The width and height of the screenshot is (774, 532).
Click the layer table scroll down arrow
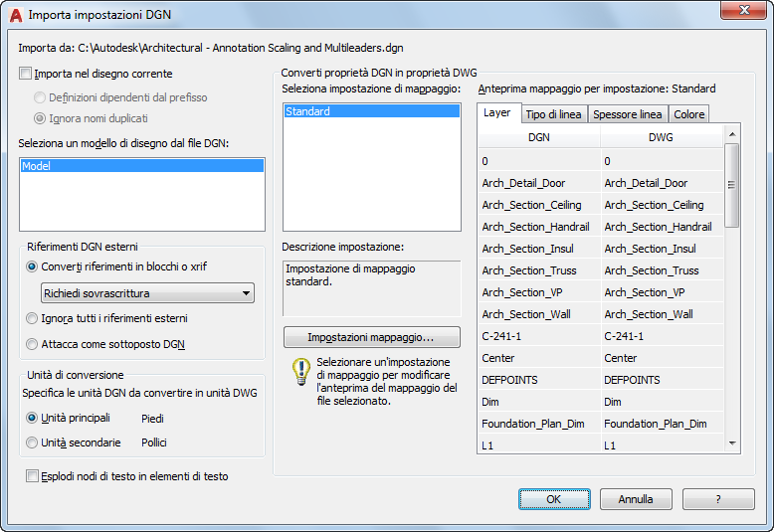733,443
